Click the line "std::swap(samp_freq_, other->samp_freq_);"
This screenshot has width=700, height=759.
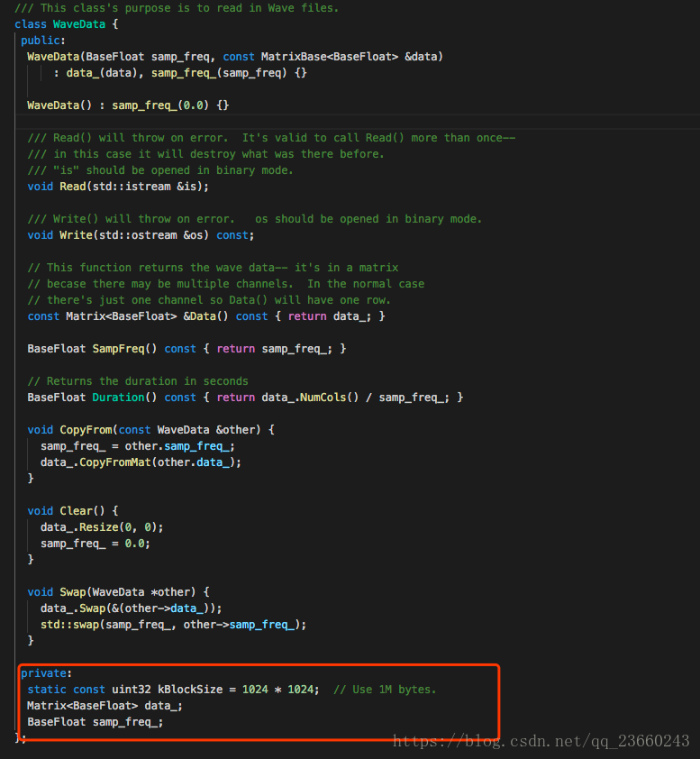coord(173,625)
